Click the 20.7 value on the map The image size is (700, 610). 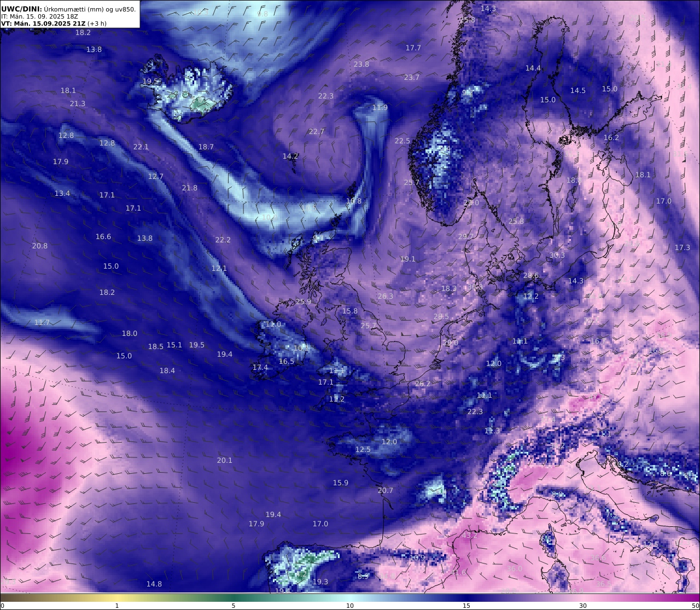tap(386, 490)
